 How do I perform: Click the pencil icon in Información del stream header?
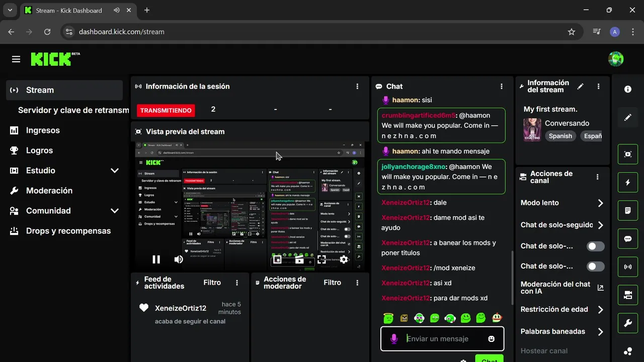pyautogui.click(x=581, y=86)
